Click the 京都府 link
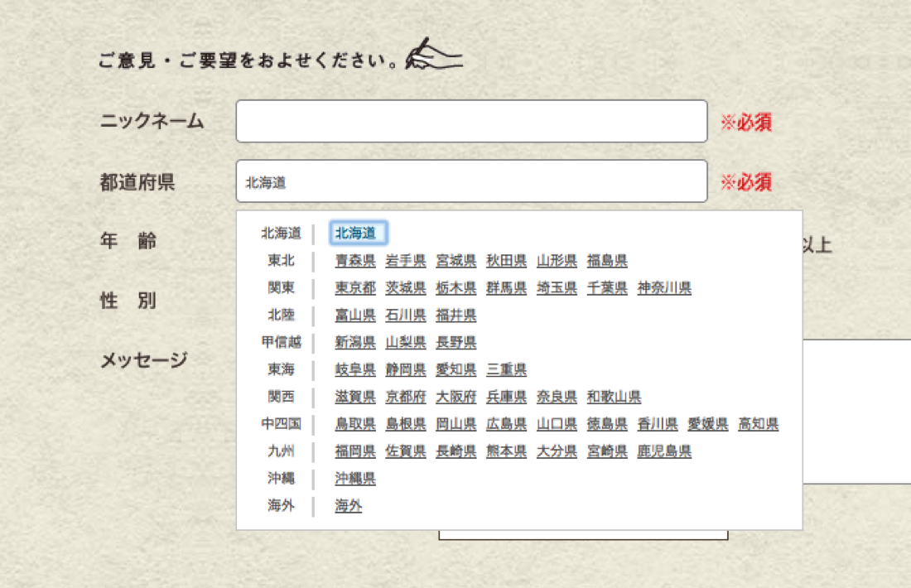Viewport: 911px width, 588px height. 403,397
